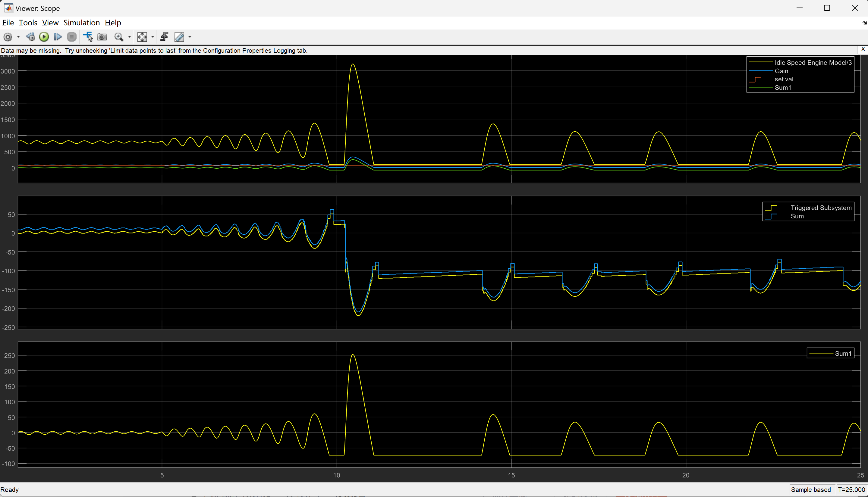868x497 pixels.
Task: Open the Triggers tool
Action: [164, 37]
